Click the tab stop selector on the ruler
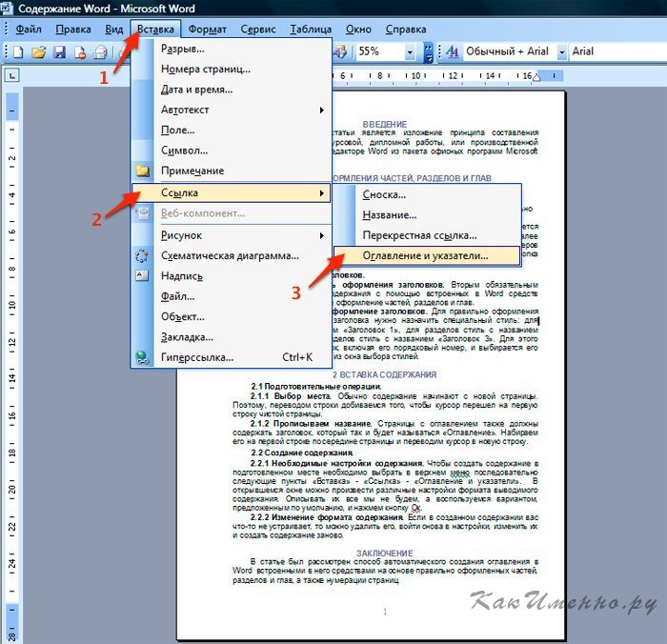667x644 pixels. click(11, 76)
